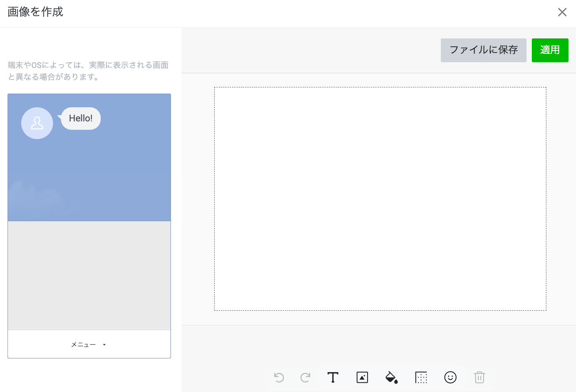This screenshot has height=392, width=576.
Task: Click the profile avatar in the preview
Action: (37, 123)
